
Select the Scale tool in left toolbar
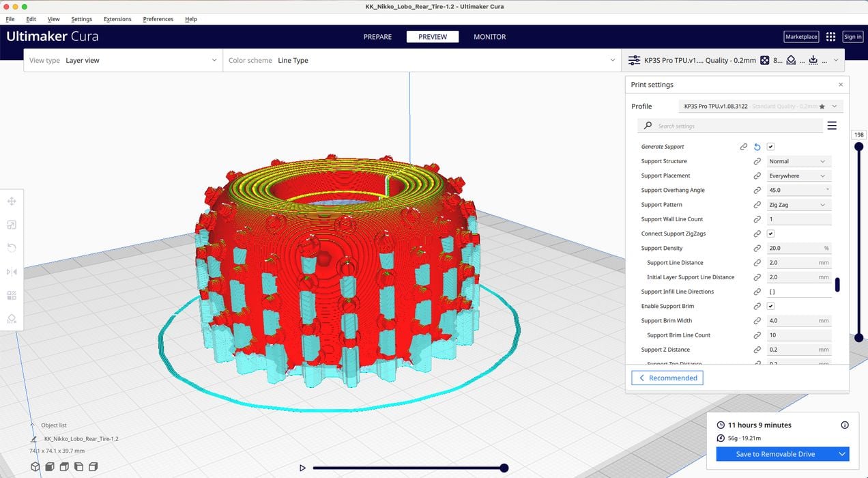[x=12, y=225]
